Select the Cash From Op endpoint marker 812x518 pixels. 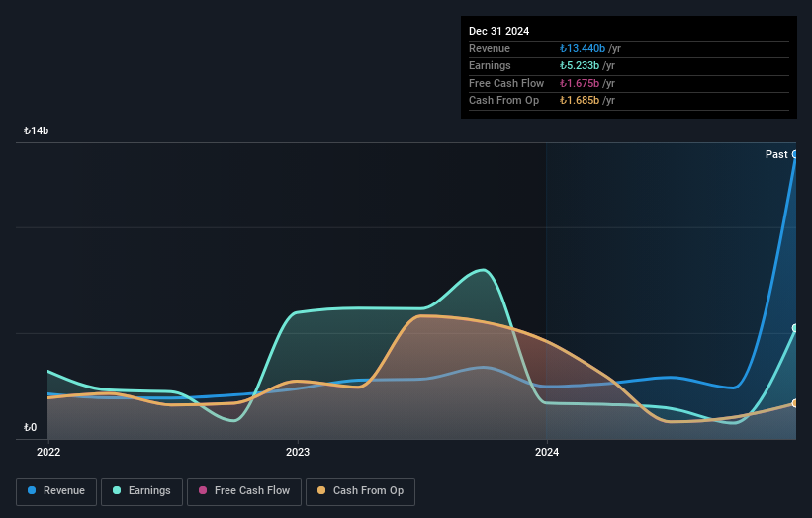[795, 403]
